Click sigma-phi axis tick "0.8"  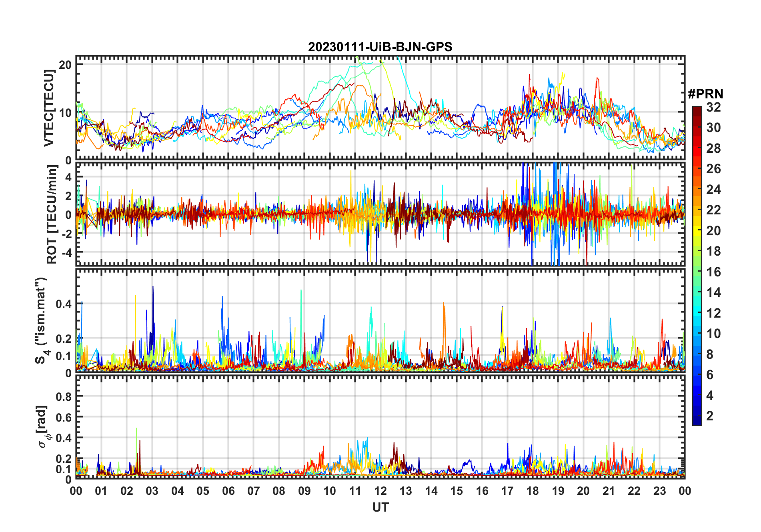(x=64, y=396)
